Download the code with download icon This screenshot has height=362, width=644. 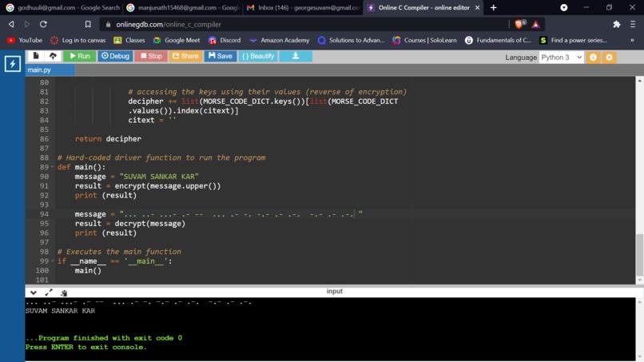[x=296, y=56]
